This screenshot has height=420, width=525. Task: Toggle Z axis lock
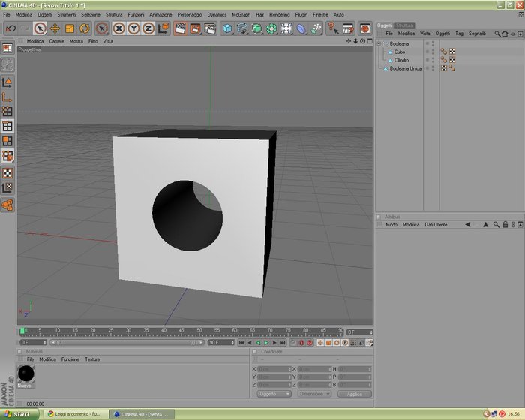148,28
